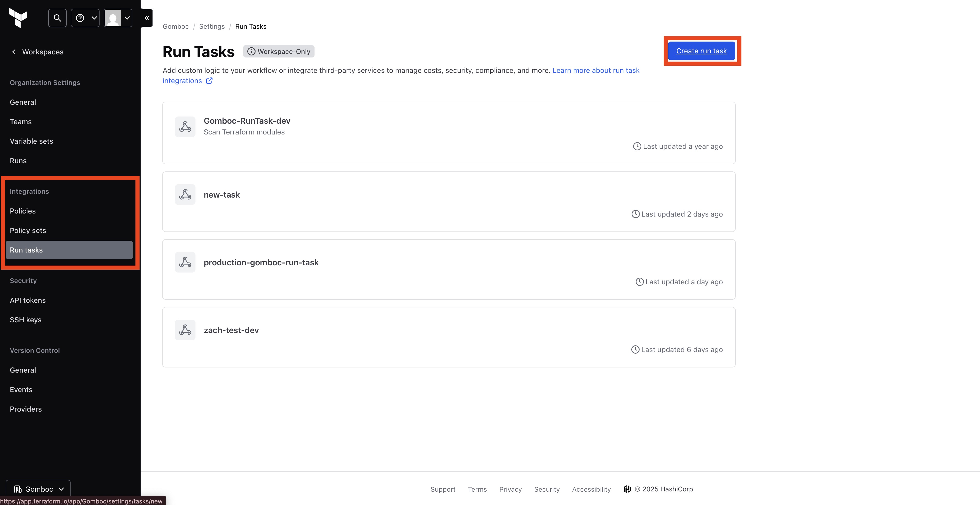This screenshot has height=505, width=980.
Task: Open Policy sets
Action: [28, 230]
